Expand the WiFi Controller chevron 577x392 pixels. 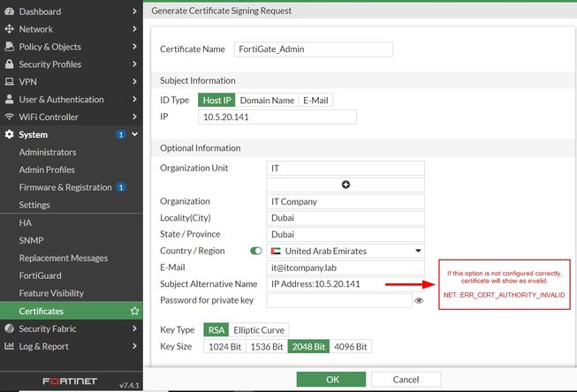coord(134,117)
